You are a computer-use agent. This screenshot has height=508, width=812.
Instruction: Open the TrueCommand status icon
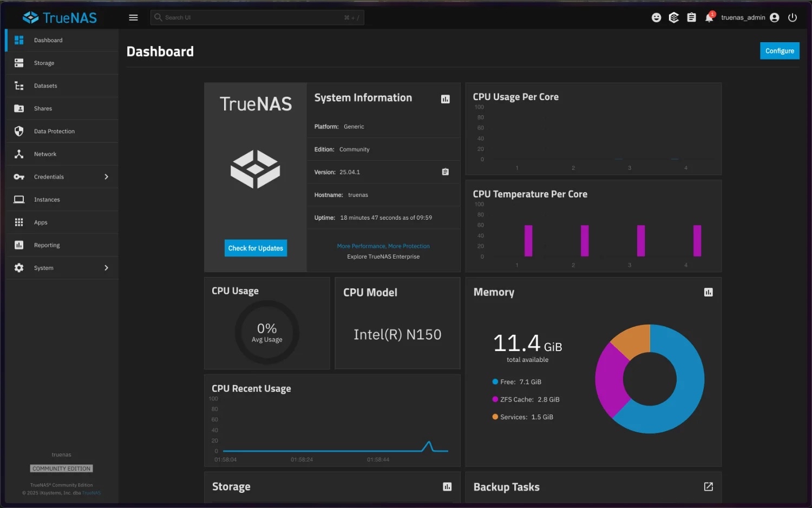pos(674,17)
